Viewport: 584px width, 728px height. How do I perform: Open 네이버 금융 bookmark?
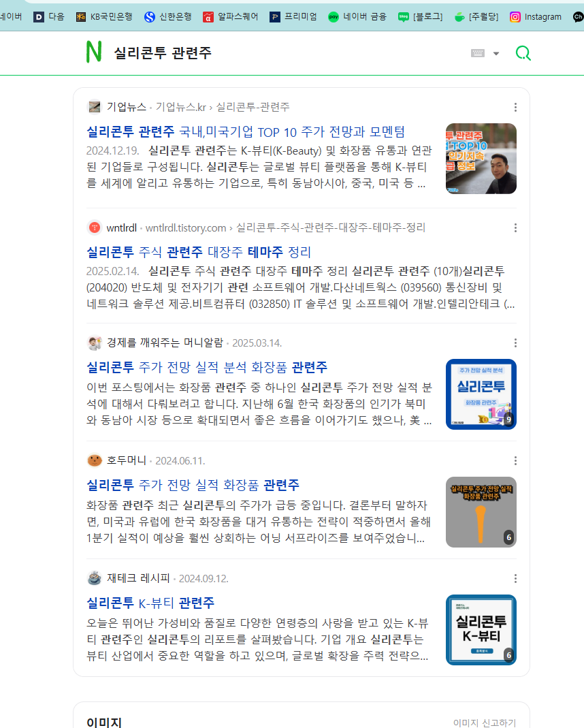357,17
